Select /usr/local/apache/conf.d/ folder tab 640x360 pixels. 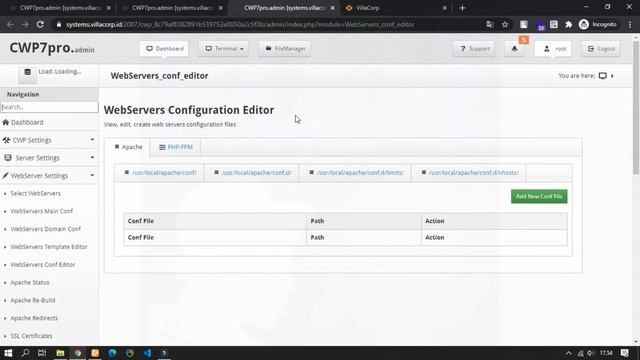click(x=252, y=173)
